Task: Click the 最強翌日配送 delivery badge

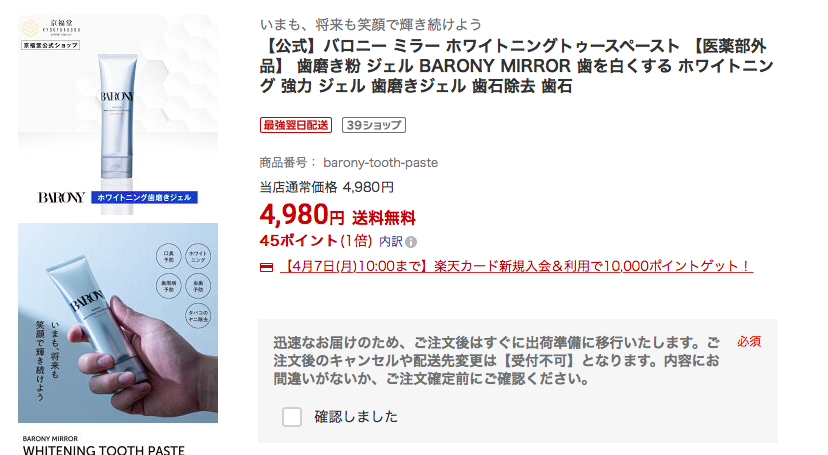Action: [296, 125]
